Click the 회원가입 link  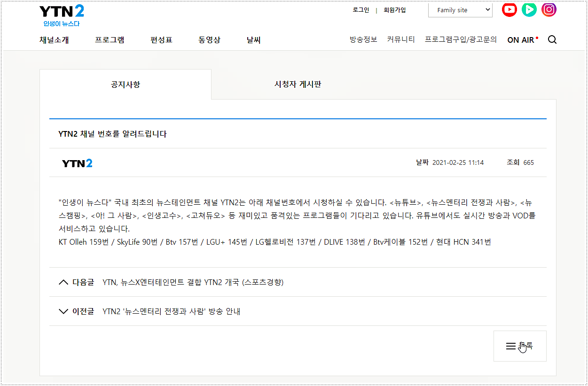click(x=395, y=10)
